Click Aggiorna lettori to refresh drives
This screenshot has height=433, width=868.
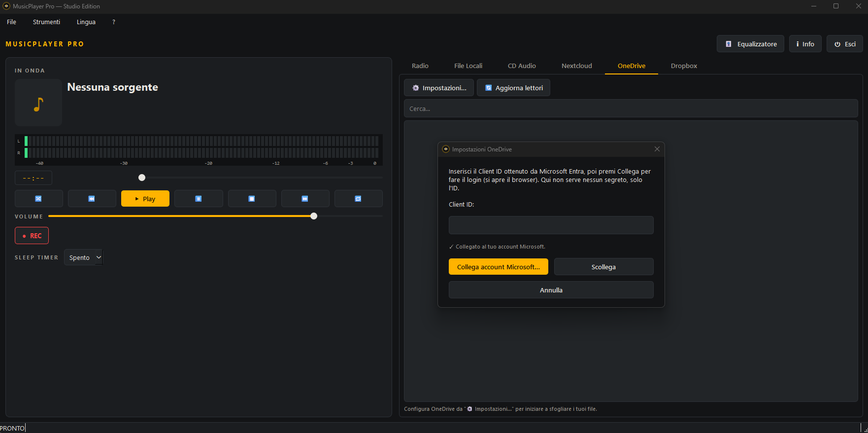513,88
